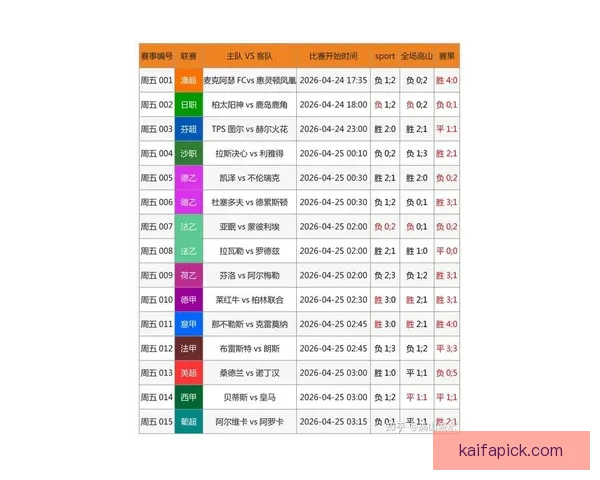
Task: Click the 布雷斯特 vs 朗斯 match
Action: [x=249, y=348]
